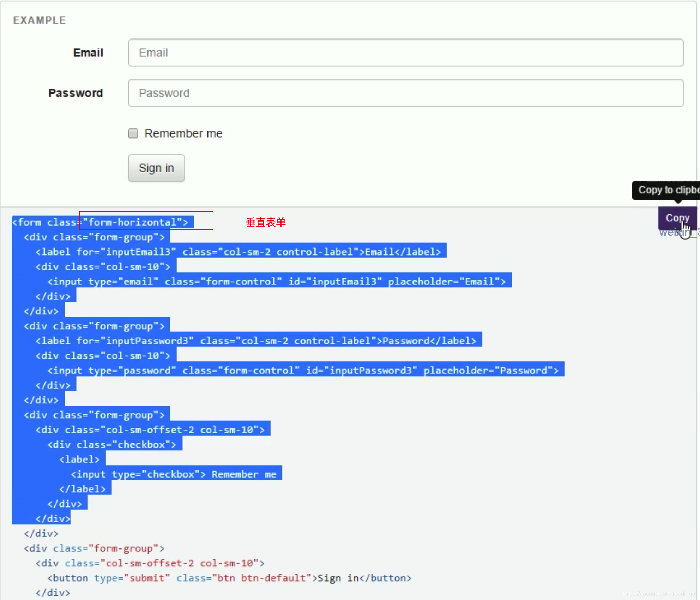Click the Email input field
Viewport: 700px width, 600px height.
click(x=406, y=53)
